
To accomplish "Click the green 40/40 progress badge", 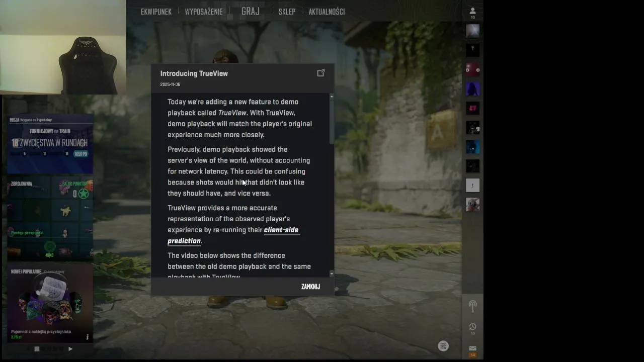I will coord(49,248).
